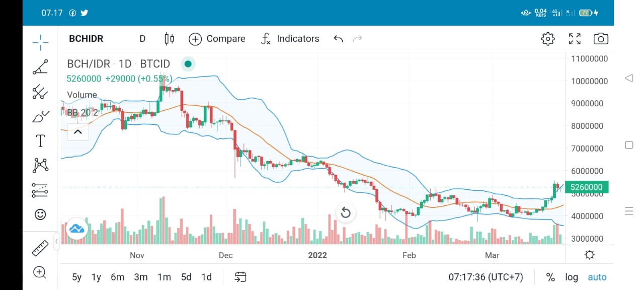Open chart settings gear

click(548, 39)
